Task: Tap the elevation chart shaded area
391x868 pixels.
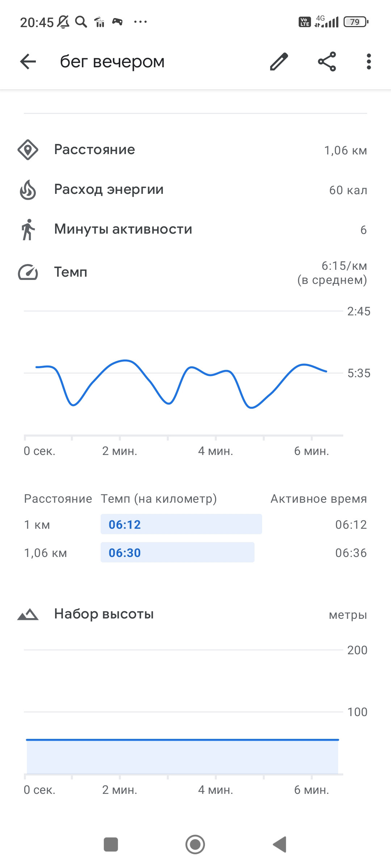Action: point(182,757)
